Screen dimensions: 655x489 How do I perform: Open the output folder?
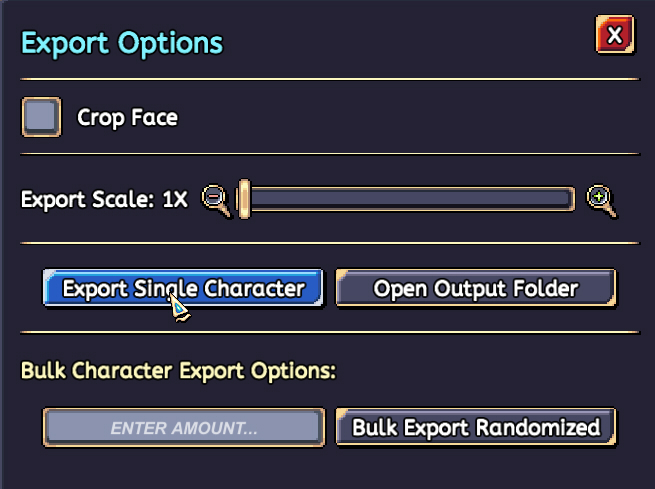475,289
